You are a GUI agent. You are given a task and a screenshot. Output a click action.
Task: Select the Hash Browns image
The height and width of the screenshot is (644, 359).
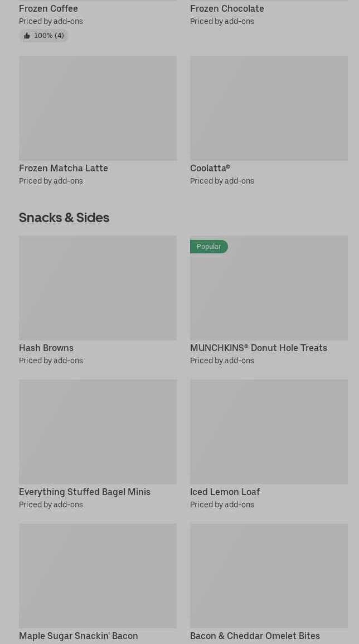[x=98, y=287]
